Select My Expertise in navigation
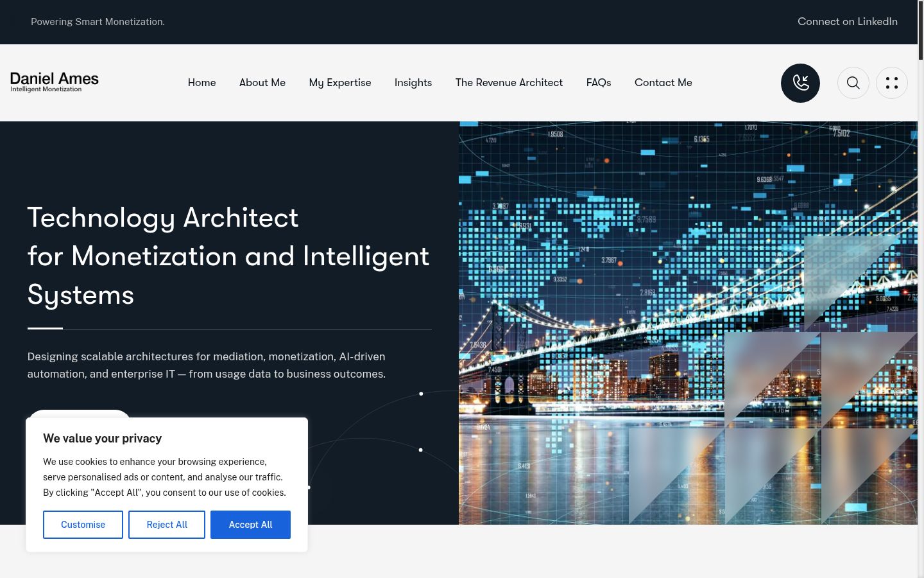The height and width of the screenshot is (578, 924). [340, 82]
